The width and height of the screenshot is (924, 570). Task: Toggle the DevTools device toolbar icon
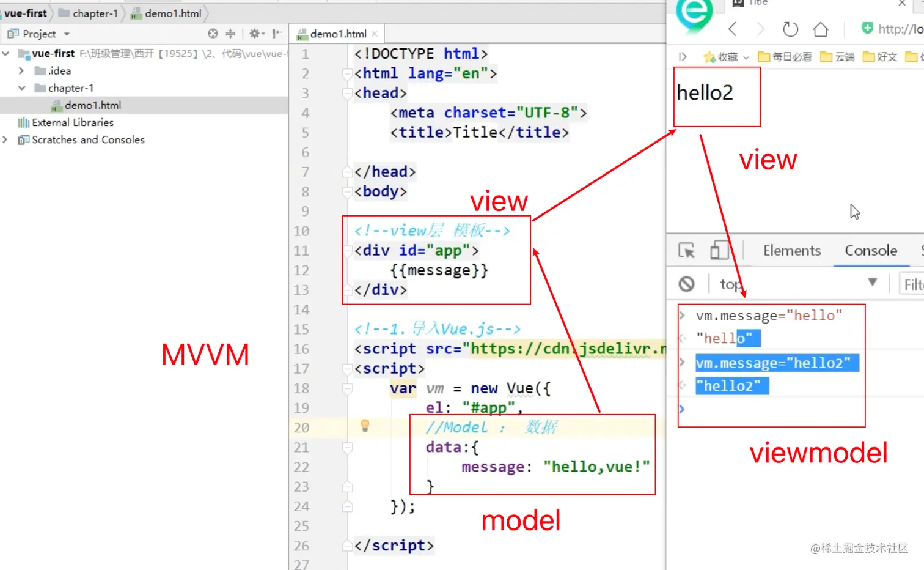tap(719, 251)
